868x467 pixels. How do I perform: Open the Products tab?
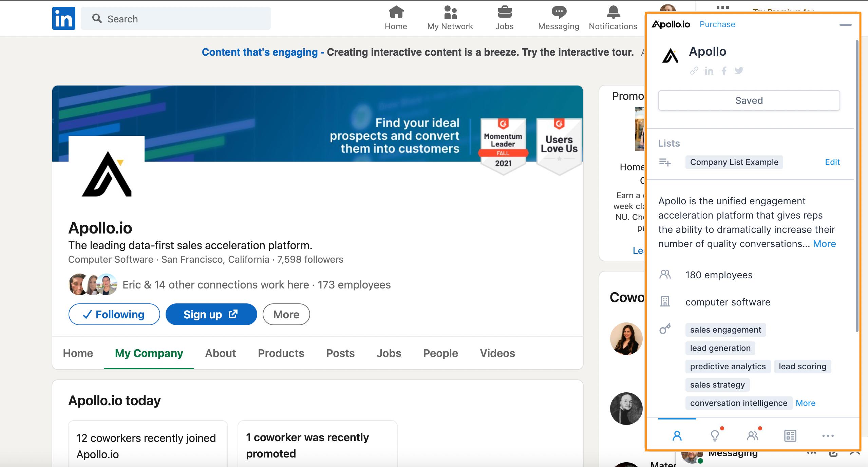click(281, 353)
